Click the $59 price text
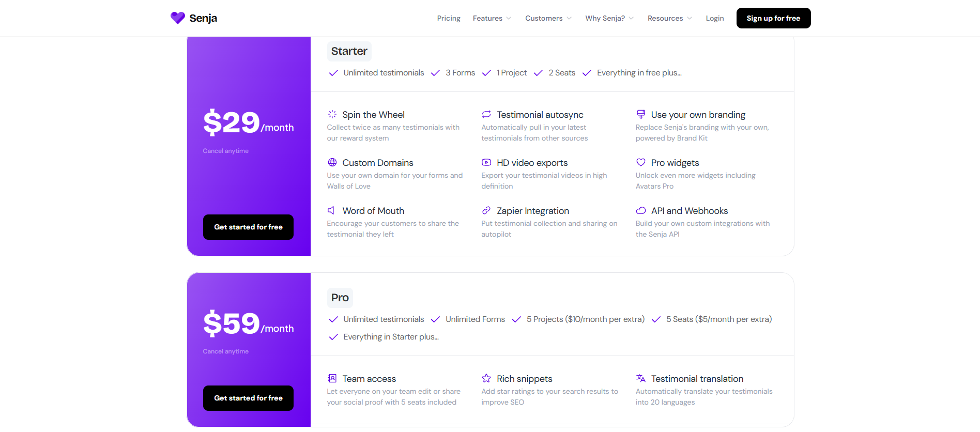 click(232, 323)
